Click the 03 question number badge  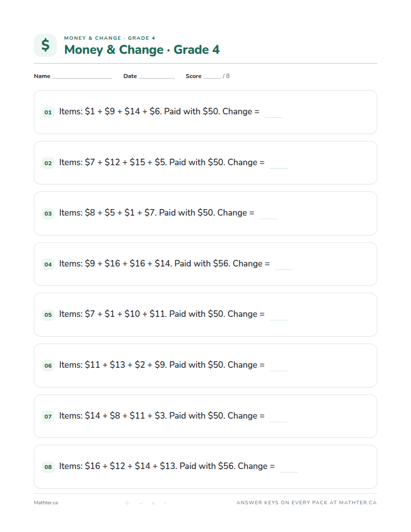point(48,214)
